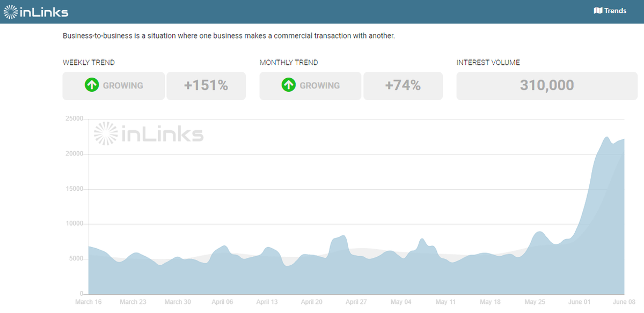Click the WEEKLY TREND heading
This screenshot has width=644, height=313.
[x=89, y=63]
